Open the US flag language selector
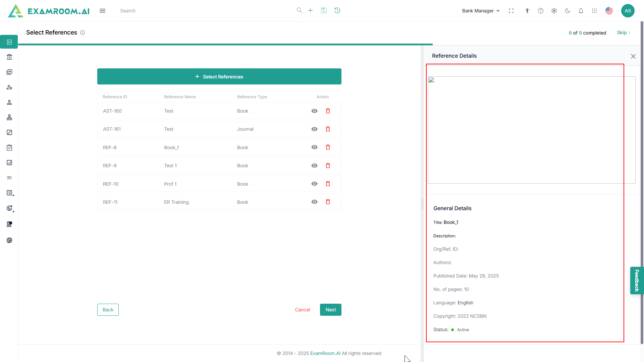Viewport: 644px width, 362px height. [x=609, y=11]
